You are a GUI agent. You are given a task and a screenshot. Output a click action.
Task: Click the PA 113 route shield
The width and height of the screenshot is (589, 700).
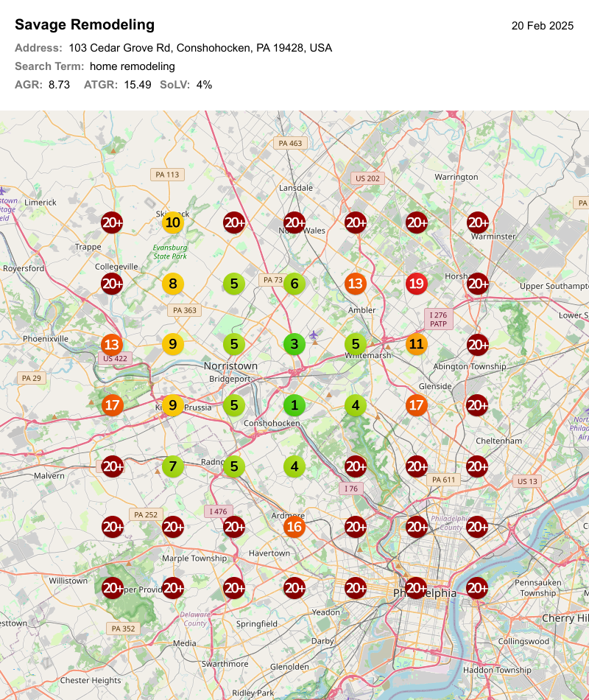click(167, 175)
